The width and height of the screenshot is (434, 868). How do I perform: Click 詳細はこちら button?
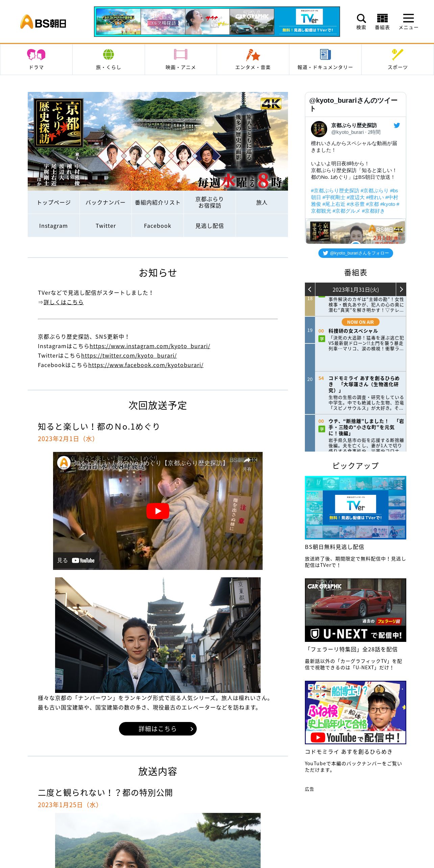[x=158, y=729]
